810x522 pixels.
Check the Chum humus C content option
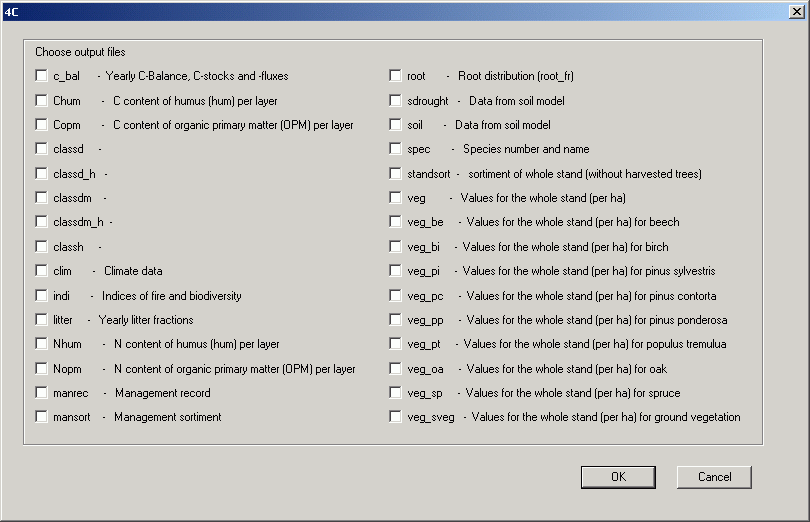pos(41,101)
